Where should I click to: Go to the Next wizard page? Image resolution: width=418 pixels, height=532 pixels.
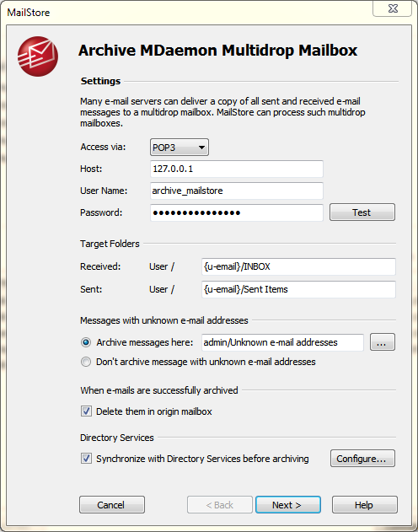pyautogui.click(x=288, y=505)
